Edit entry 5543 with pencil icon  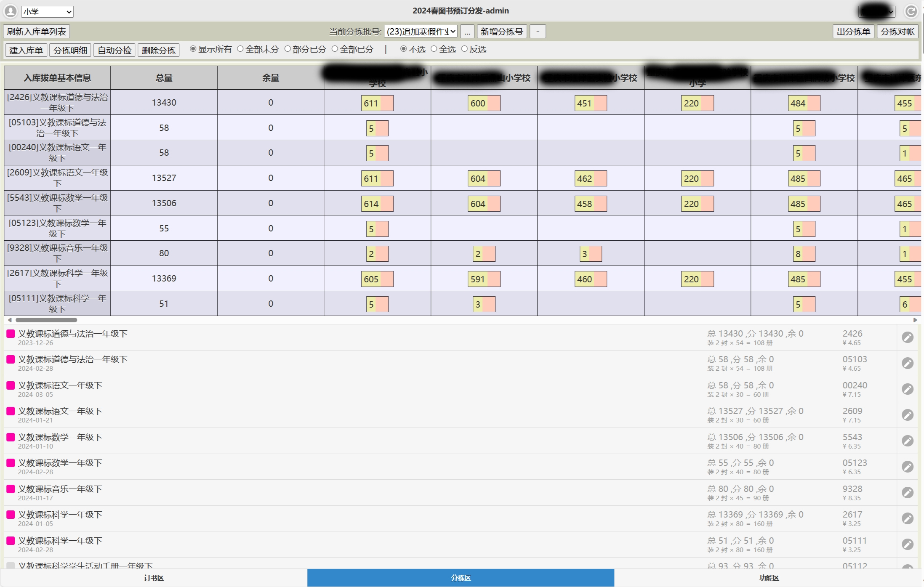[x=908, y=441]
